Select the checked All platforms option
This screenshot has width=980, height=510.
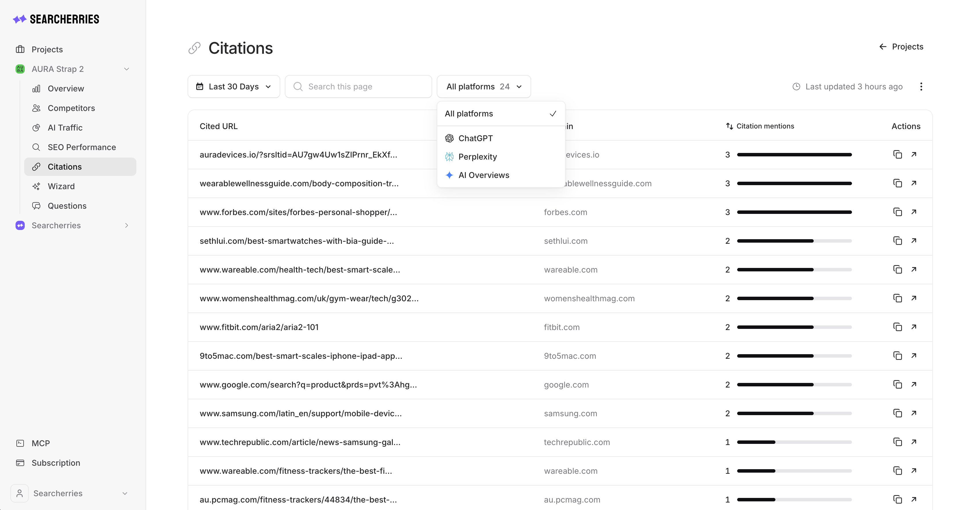[501, 114]
